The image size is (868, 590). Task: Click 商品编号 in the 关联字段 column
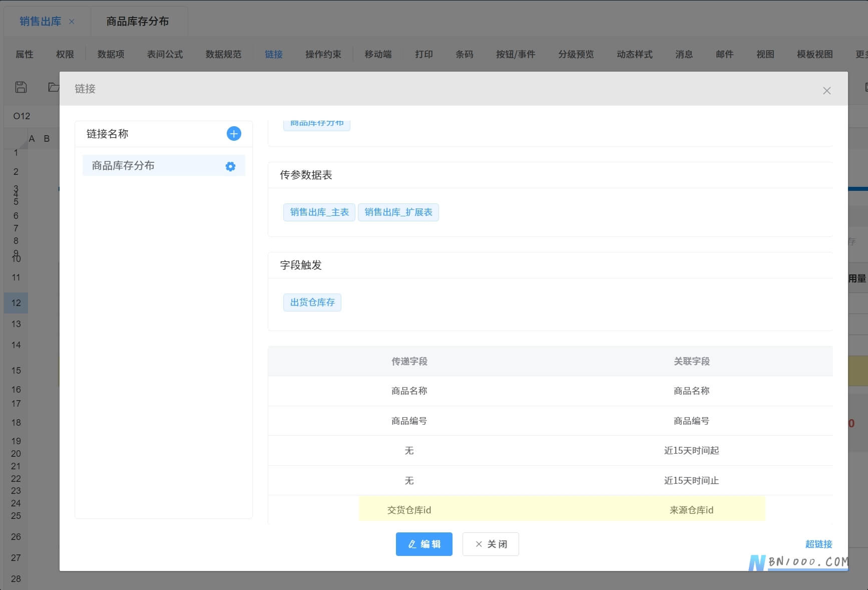[x=692, y=421]
